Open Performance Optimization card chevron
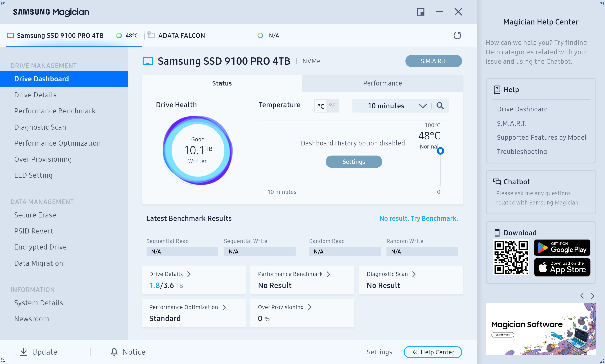This screenshot has width=605, height=364. (224, 307)
